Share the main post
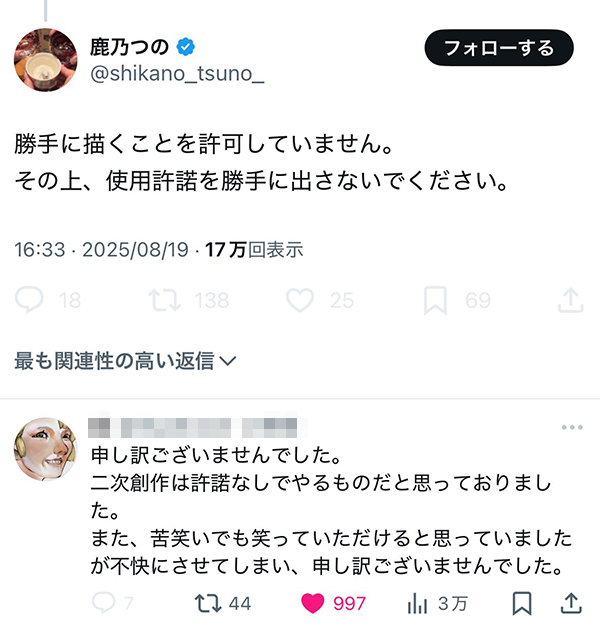The height and width of the screenshot is (635, 600). point(570,300)
